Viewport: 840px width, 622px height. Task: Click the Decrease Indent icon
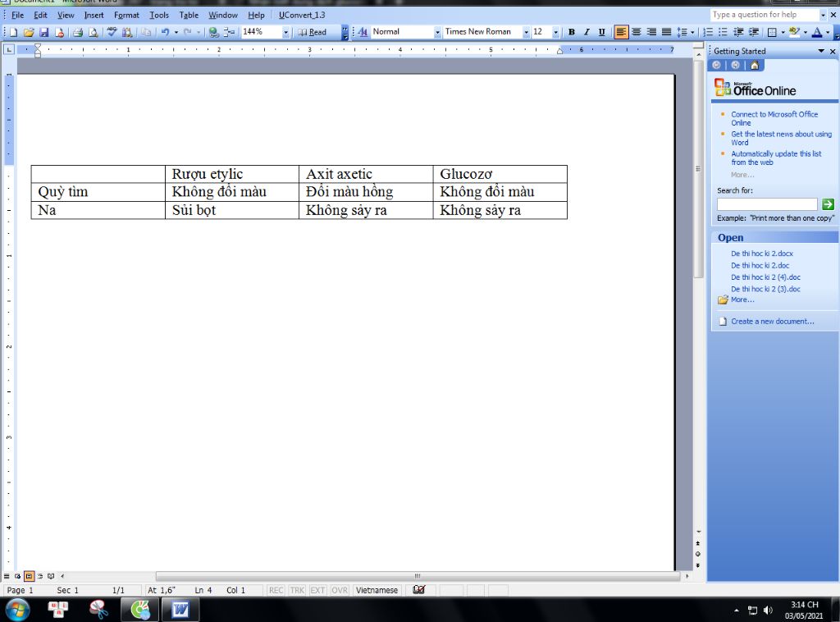pyautogui.click(x=738, y=32)
